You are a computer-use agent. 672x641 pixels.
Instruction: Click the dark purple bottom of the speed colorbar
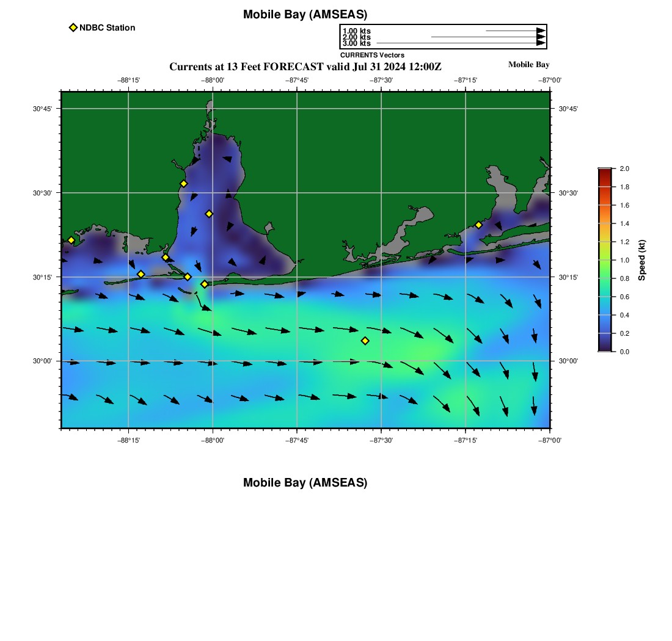(x=604, y=349)
